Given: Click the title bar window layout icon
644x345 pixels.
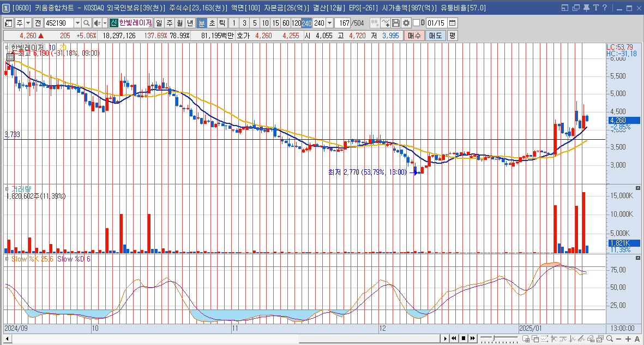Looking at the screenshot, I should [565, 8].
